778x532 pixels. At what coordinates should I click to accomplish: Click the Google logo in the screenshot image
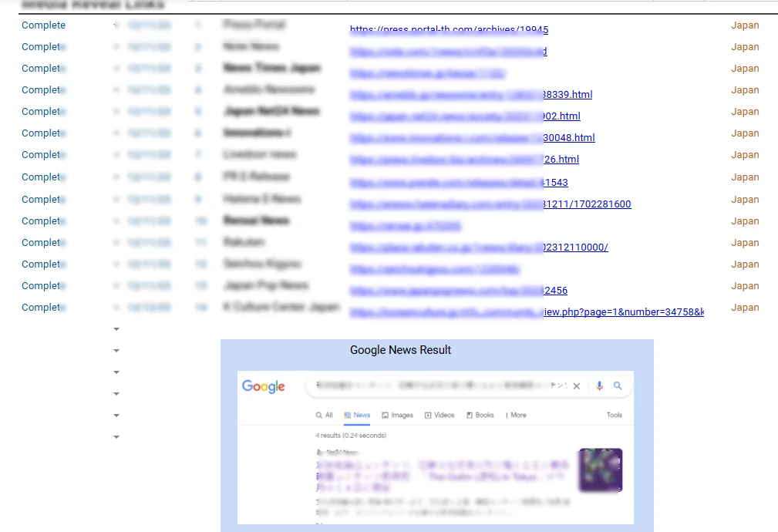(263, 386)
